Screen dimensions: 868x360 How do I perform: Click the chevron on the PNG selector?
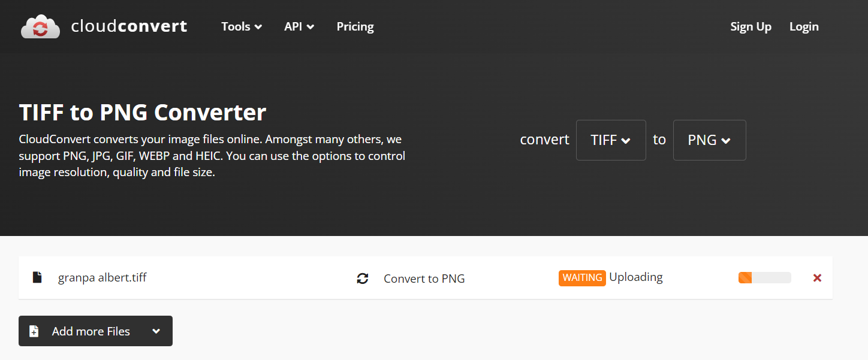point(726,140)
